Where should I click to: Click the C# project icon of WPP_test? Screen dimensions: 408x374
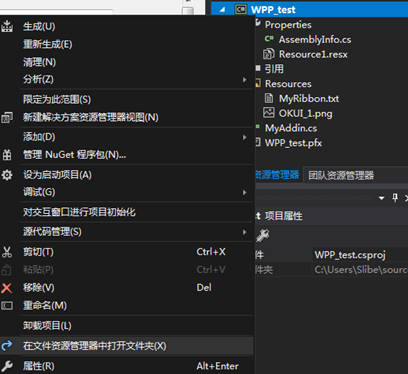[x=241, y=9]
